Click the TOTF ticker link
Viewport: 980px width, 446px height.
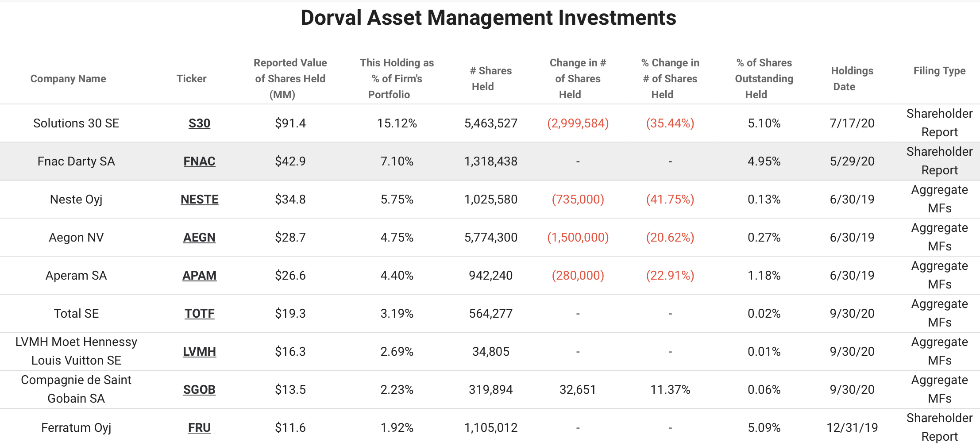point(199,314)
